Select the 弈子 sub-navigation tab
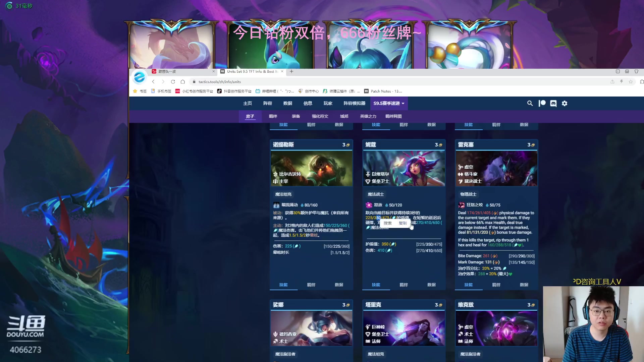The height and width of the screenshot is (362, 644). click(250, 116)
